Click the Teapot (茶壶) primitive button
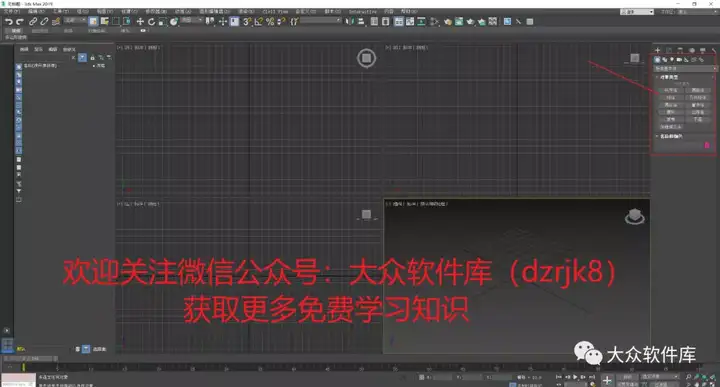Screen dimensions: 720x387 671,119
